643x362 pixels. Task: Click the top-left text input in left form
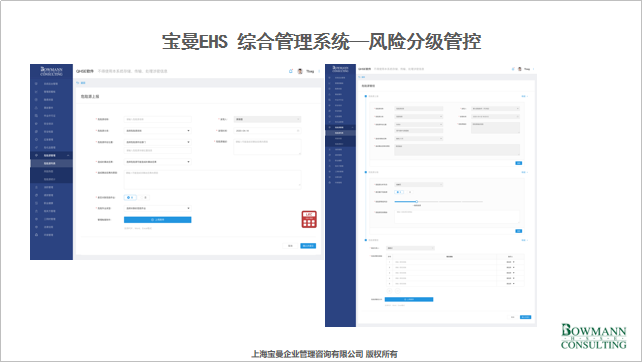pyautogui.click(x=157, y=119)
